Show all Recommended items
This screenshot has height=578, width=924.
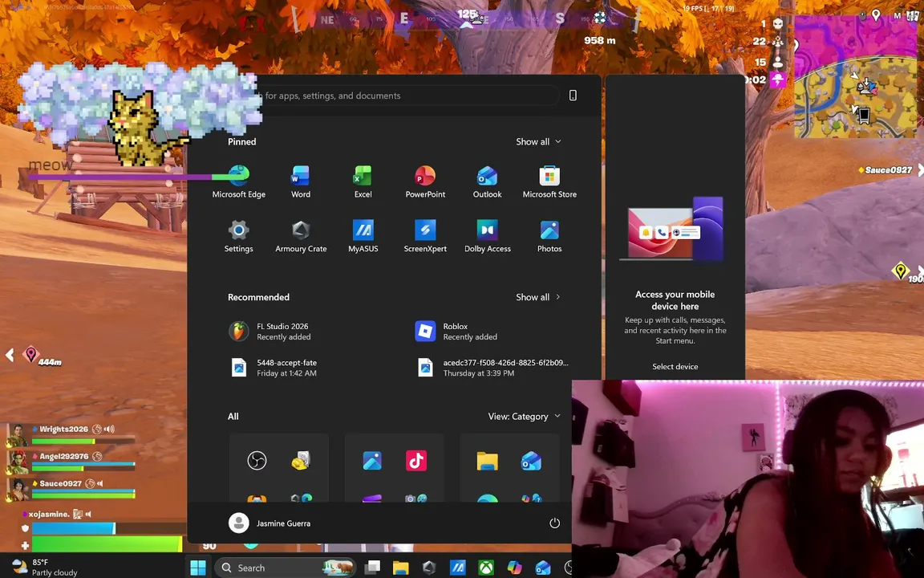click(x=538, y=297)
